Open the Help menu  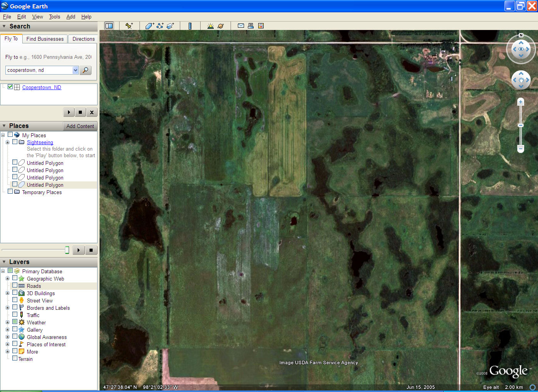[x=86, y=17]
